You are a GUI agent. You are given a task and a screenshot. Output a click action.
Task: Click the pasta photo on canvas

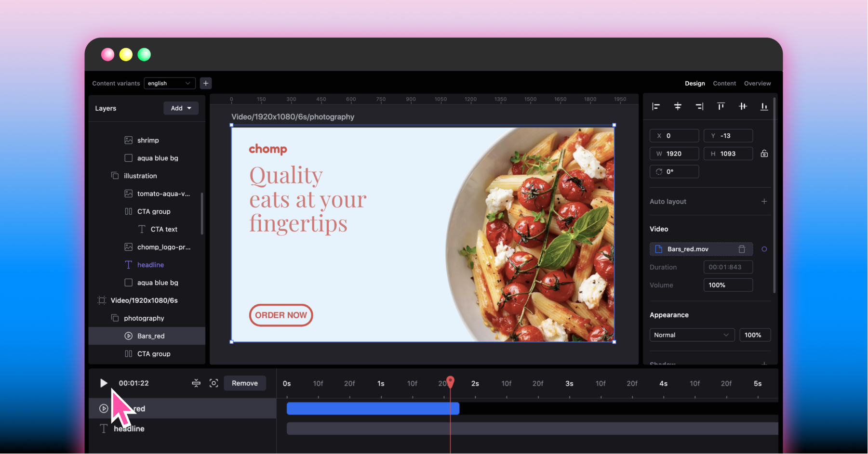pos(530,234)
